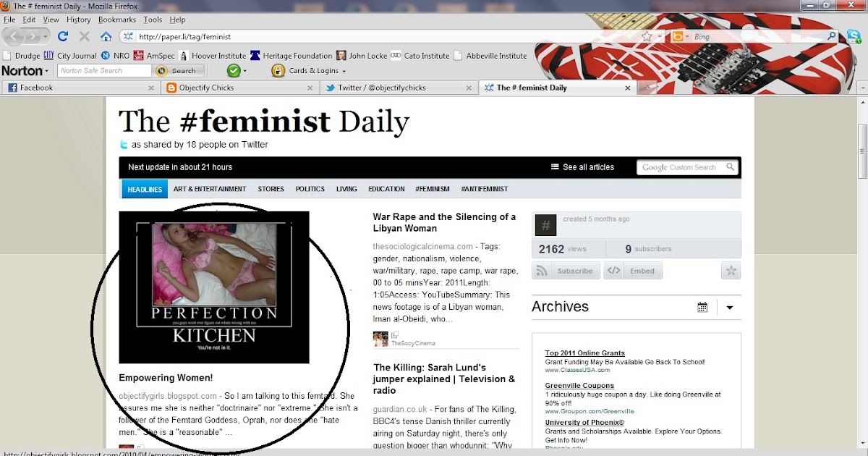Open the NRO bookmark
The image size is (868, 456).
coord(115,56)
